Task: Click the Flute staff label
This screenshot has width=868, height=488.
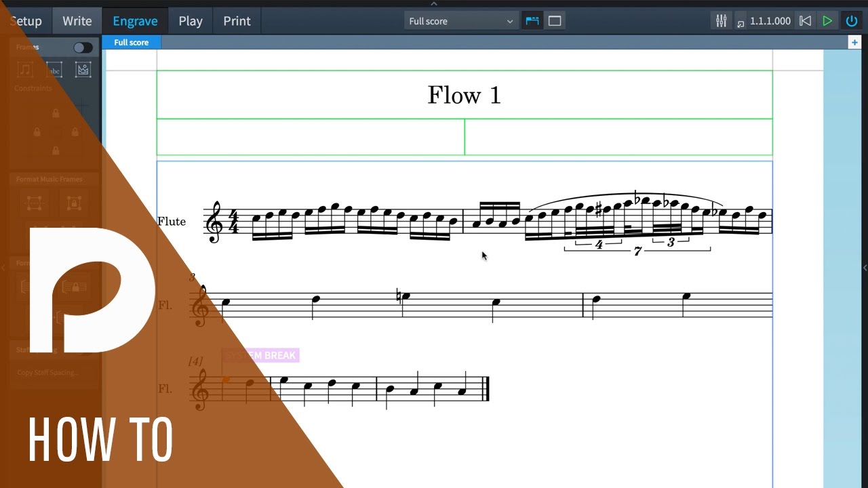Action: click(172, 222)
